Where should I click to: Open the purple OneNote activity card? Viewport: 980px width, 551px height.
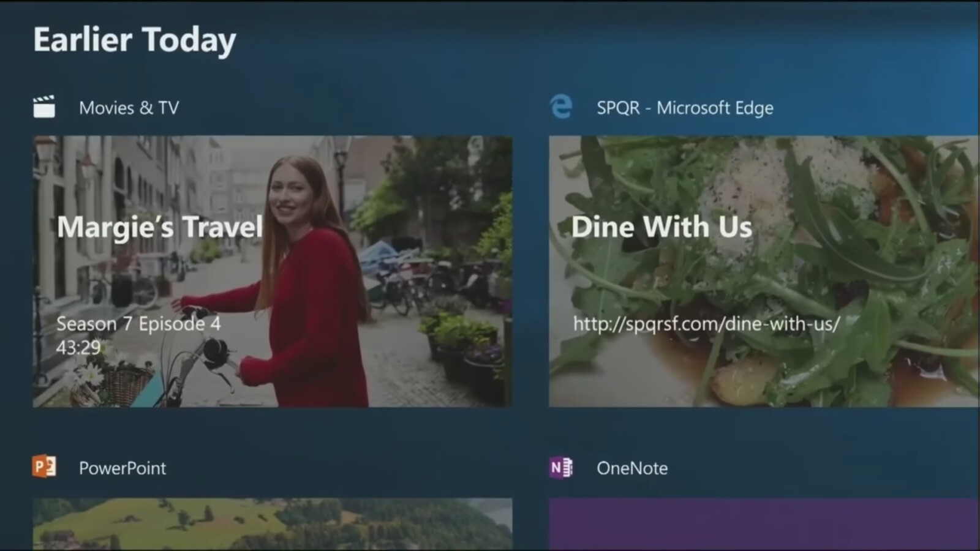pos(764,524)
